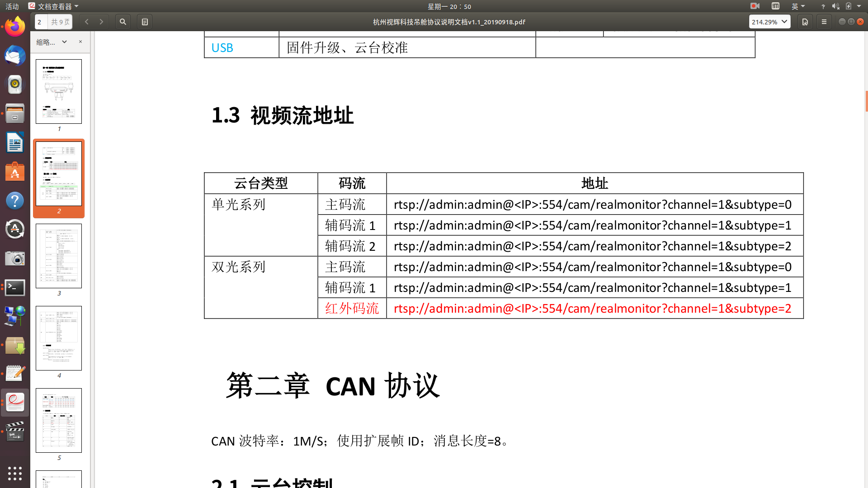This screenshot has width=868, height=488.
Task: Open the 文档查看器 application menu
Action: [53, 6]
